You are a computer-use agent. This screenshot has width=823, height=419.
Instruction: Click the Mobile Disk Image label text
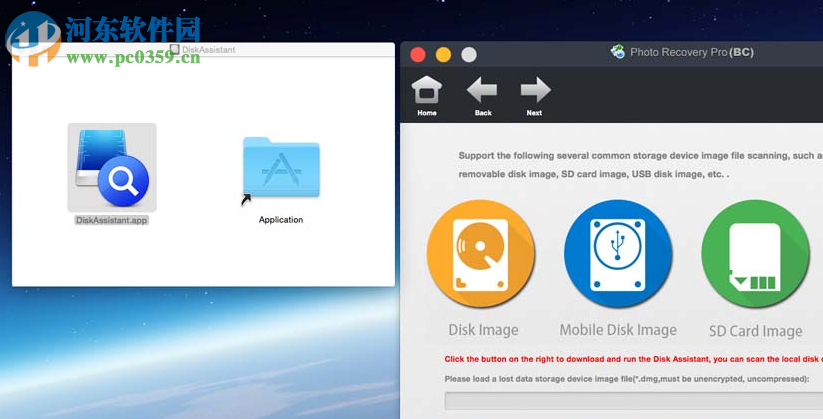(618, 330)
